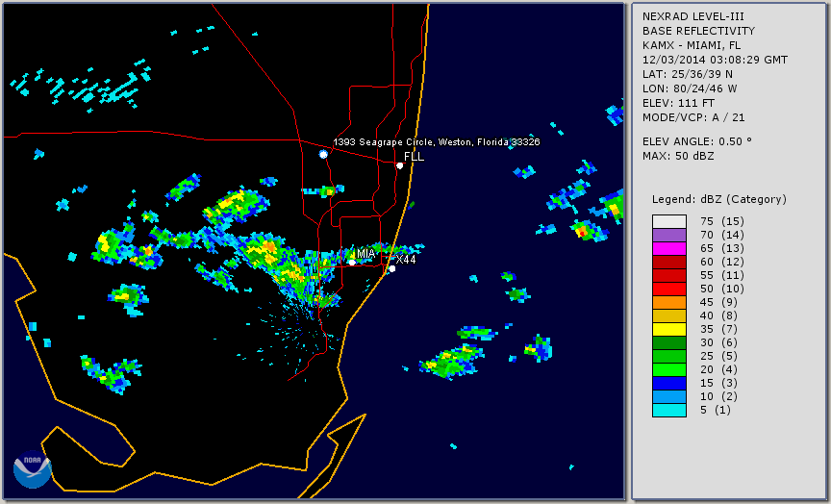
Task: Click the 'Legend: dBZ (Category)' heading
Action: [x=719, y=200]
